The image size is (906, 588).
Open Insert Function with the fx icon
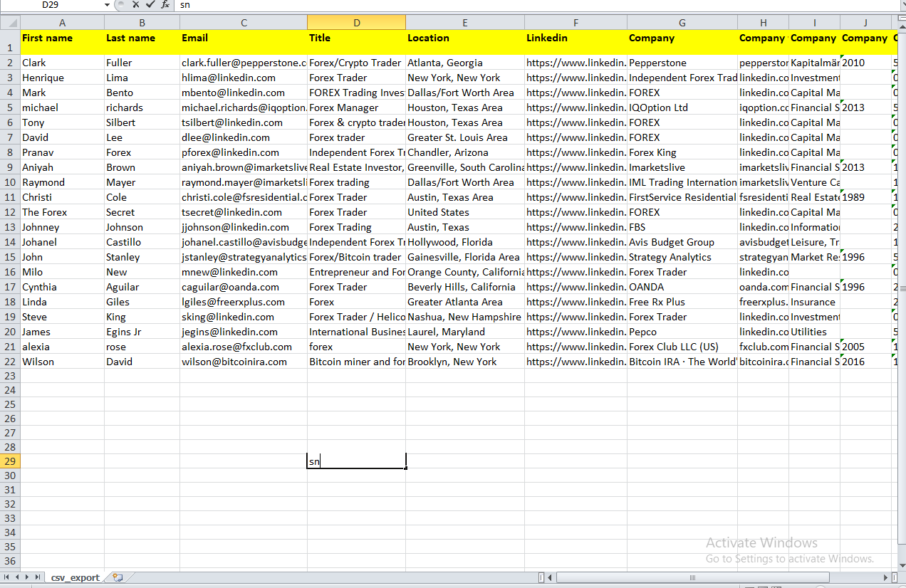pos(165,5)
